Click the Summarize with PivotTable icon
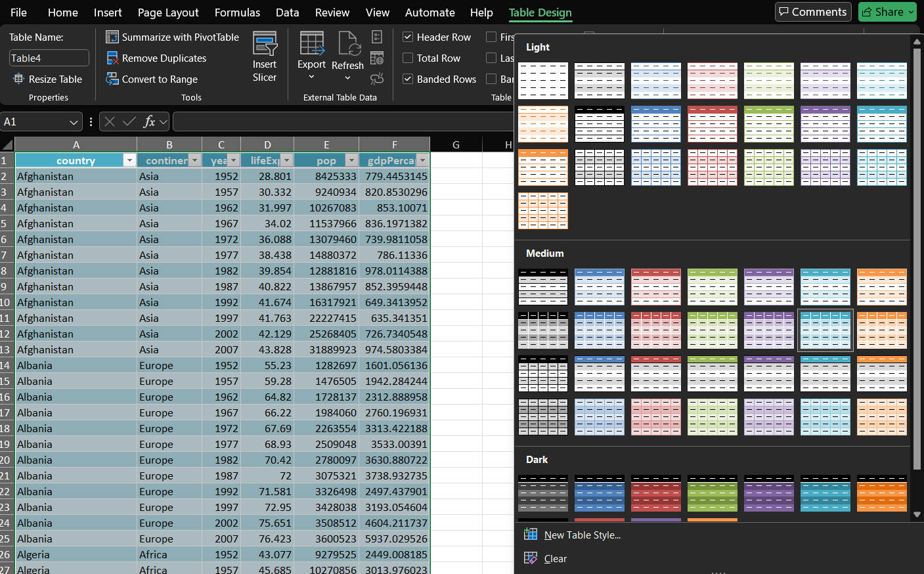The image size is (924, 574). (x=112, y=37)
